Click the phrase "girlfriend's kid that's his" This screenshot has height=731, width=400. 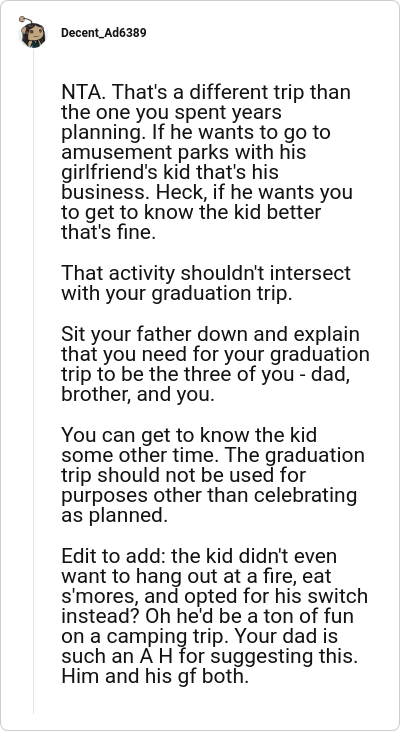(170, 172)
